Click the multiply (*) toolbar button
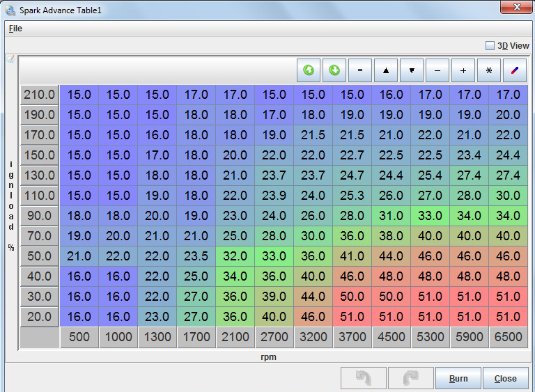 click(x=489, y=70)
